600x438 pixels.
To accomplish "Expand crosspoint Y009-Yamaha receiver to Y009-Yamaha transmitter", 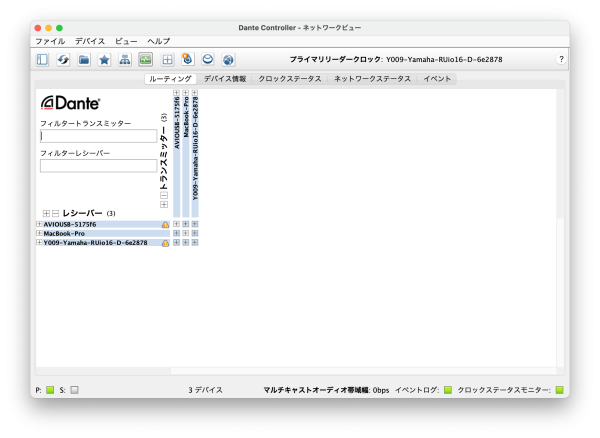I will [x=195, y=242].
